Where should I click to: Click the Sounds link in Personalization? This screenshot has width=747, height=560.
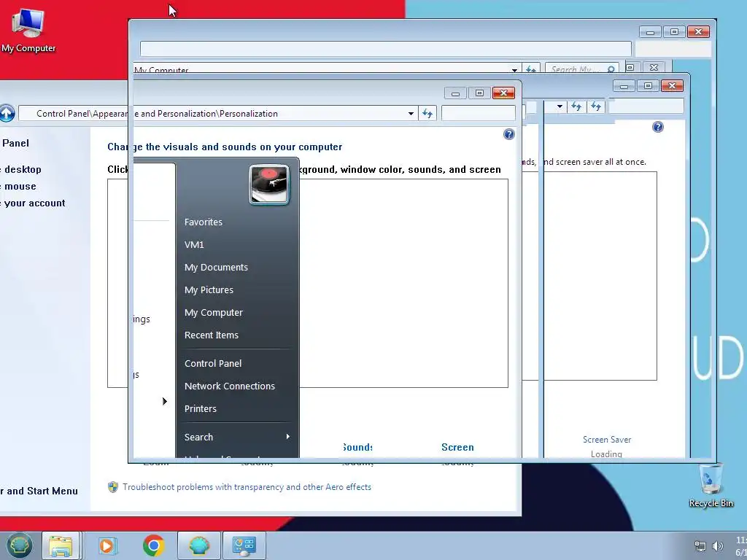(357, 447)
